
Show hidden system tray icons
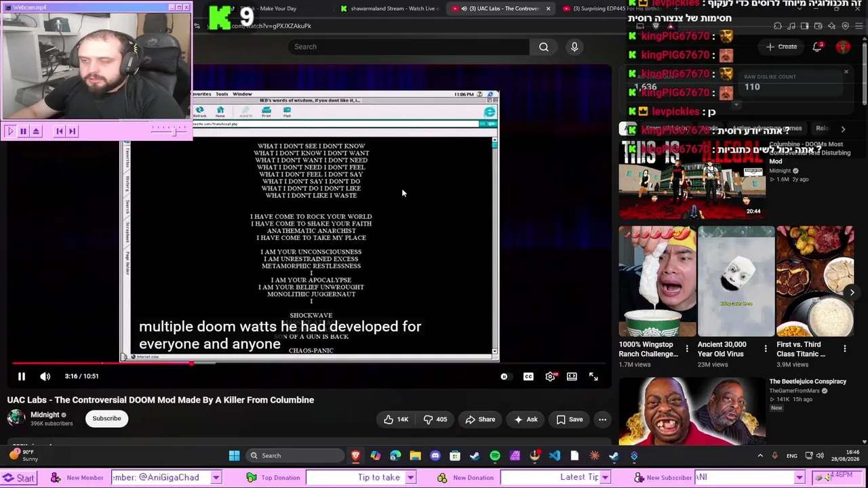click(759, 455)
